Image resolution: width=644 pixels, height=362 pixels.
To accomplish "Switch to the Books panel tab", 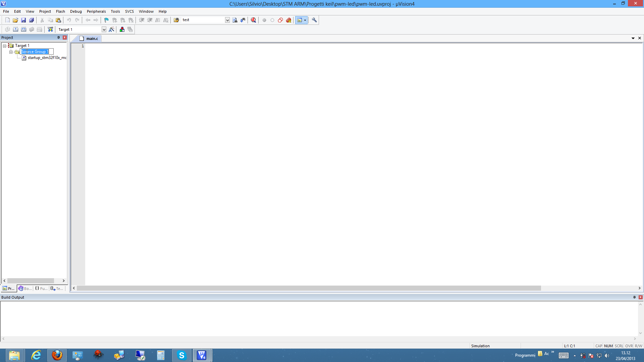I will point(25,289).
